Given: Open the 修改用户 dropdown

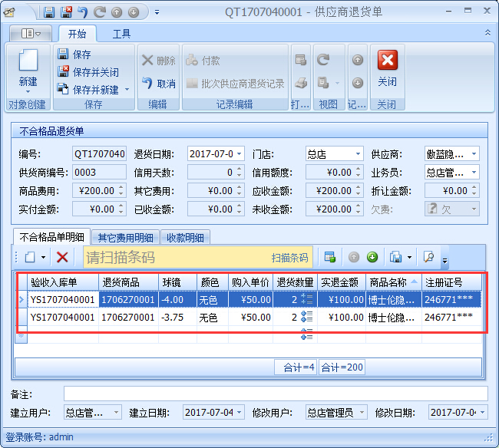Looking at the screenshot, I should click(x=362, y=413).
